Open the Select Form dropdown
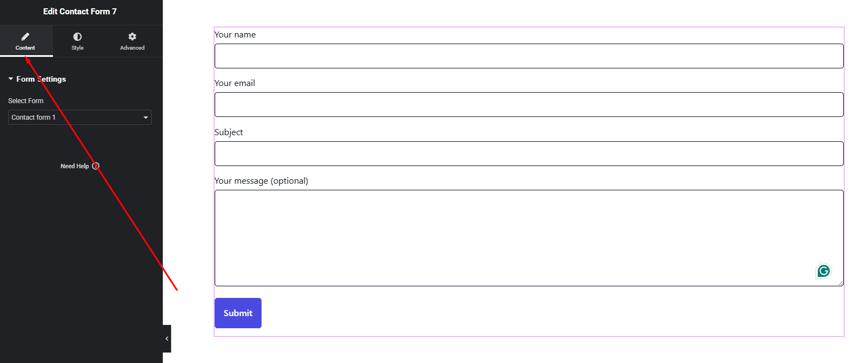This screenshot has width=868, height=363. tap(79, 118)
